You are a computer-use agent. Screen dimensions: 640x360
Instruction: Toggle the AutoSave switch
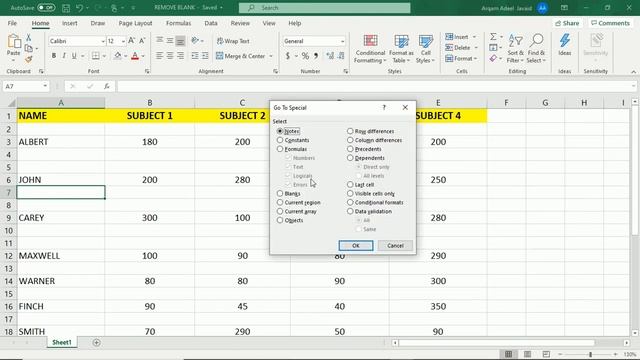coord(46,8)
